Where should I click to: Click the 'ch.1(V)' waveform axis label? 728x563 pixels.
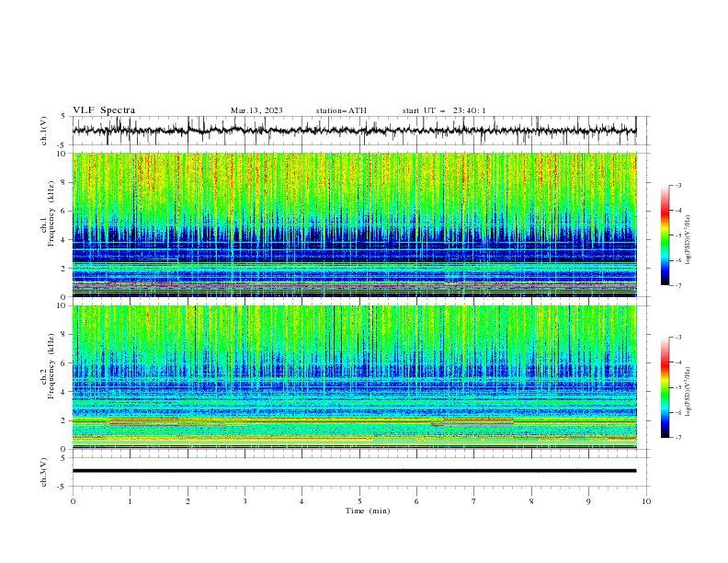point(43,131)
